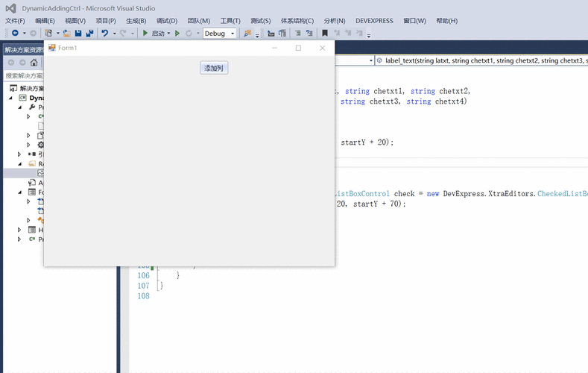Click the Redo toolbar icon
The image size is (588, 373).
[x=123, y=33]
